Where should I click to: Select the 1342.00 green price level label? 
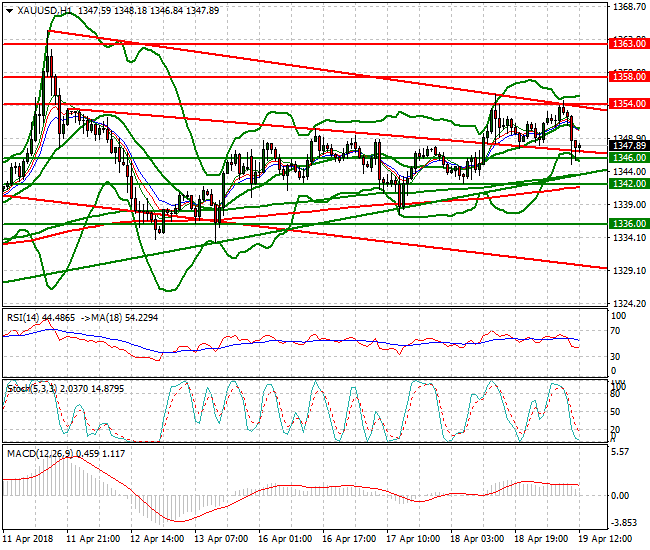[629, 184]
